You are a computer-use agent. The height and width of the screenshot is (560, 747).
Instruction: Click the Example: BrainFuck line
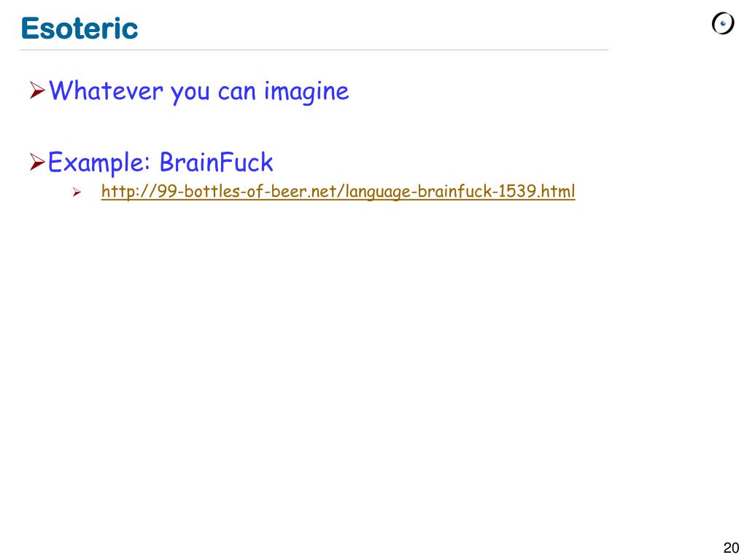click(x=160, y=163)
